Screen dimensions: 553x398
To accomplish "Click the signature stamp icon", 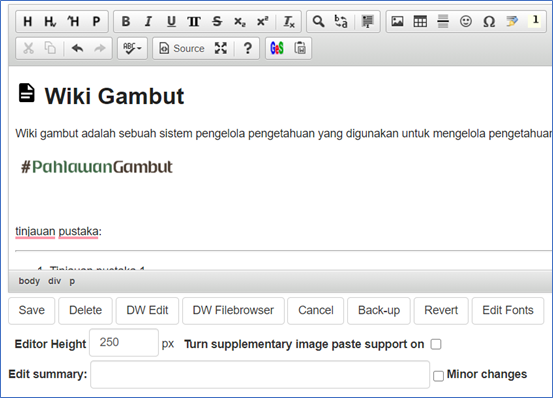I will pos(367,22).
